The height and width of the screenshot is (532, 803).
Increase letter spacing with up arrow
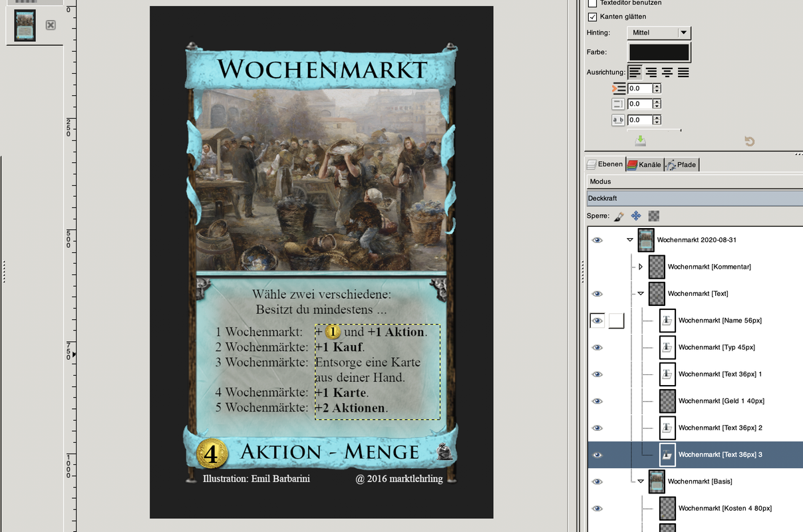pyautogui.click(x=657, y=117)
